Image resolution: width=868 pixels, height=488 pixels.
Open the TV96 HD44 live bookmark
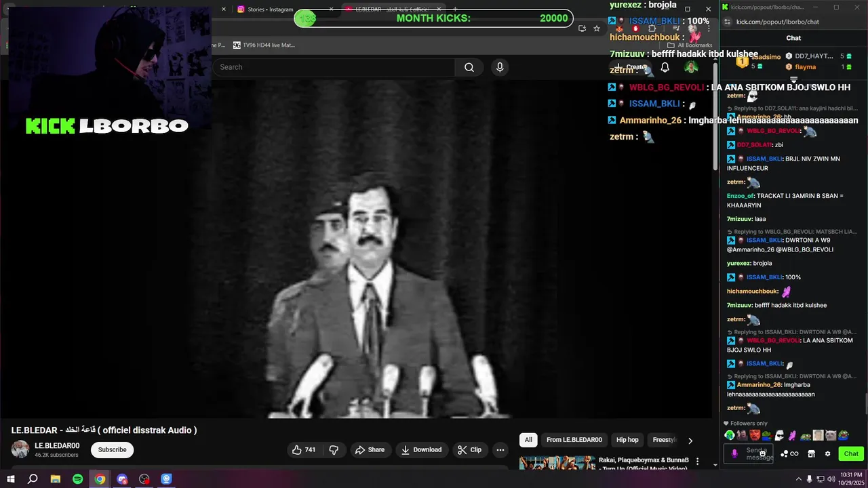(x=264, y=45)
